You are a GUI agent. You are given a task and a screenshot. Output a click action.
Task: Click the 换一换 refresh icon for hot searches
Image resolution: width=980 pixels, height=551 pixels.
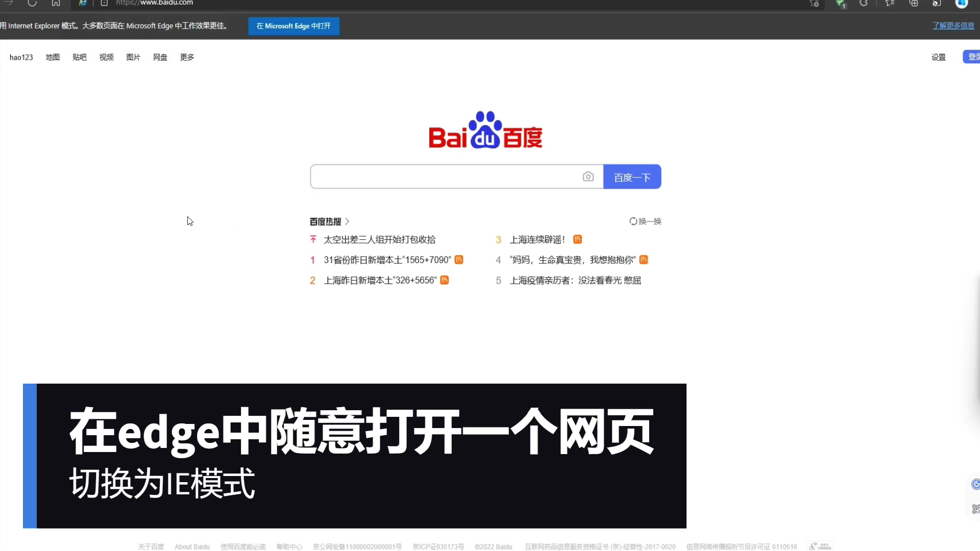pyautogui.click(x=633, y=221)
